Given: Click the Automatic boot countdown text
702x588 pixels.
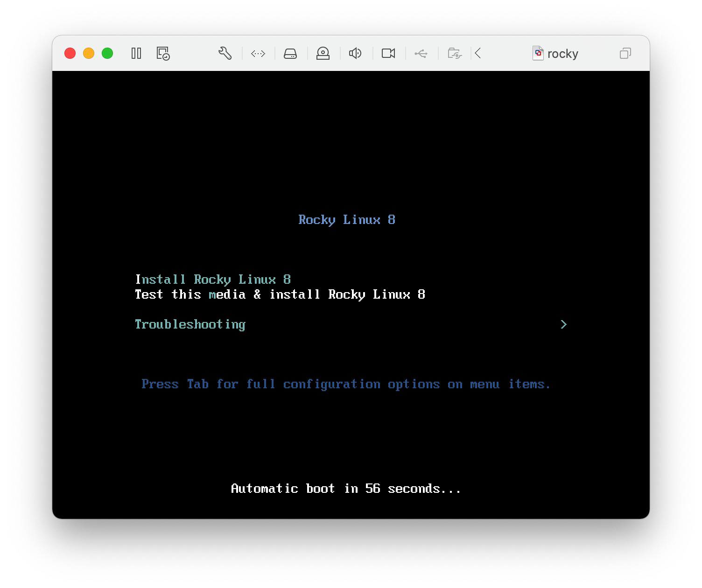Looking at the screenshot, I should [x=346, y=489].
